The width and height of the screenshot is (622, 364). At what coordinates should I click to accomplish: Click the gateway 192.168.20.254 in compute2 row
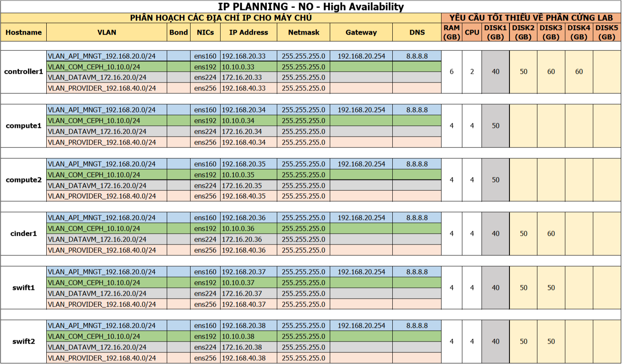point(361,164)
